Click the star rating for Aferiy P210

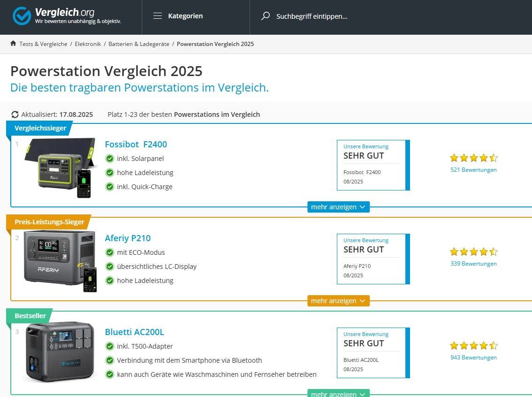point(473,252)
